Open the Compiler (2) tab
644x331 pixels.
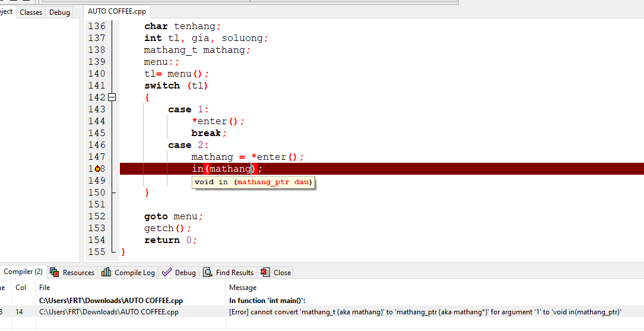[x=23, y=272]
